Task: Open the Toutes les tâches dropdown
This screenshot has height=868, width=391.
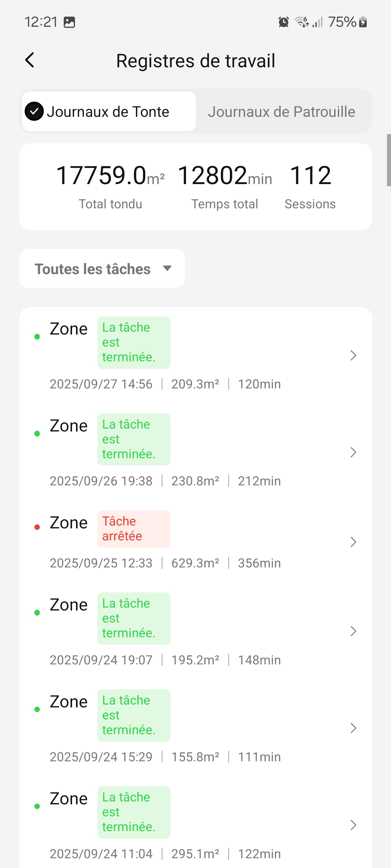Action: point(102,269)
